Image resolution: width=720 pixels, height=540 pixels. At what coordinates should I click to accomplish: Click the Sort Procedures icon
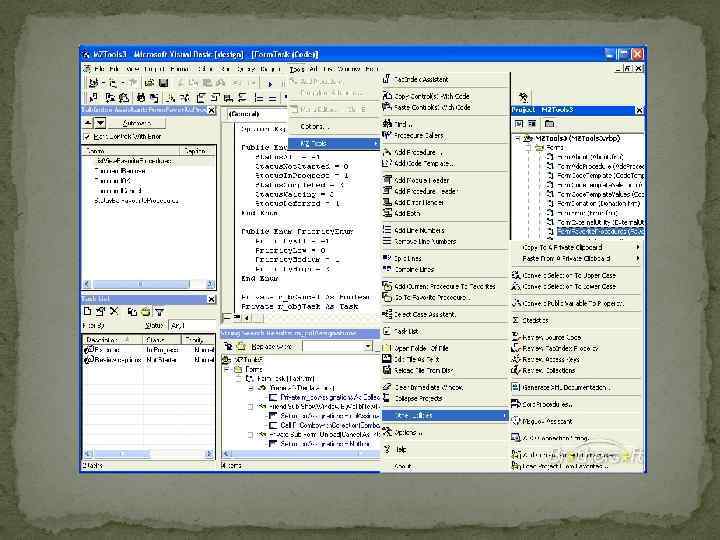(516, 404)
